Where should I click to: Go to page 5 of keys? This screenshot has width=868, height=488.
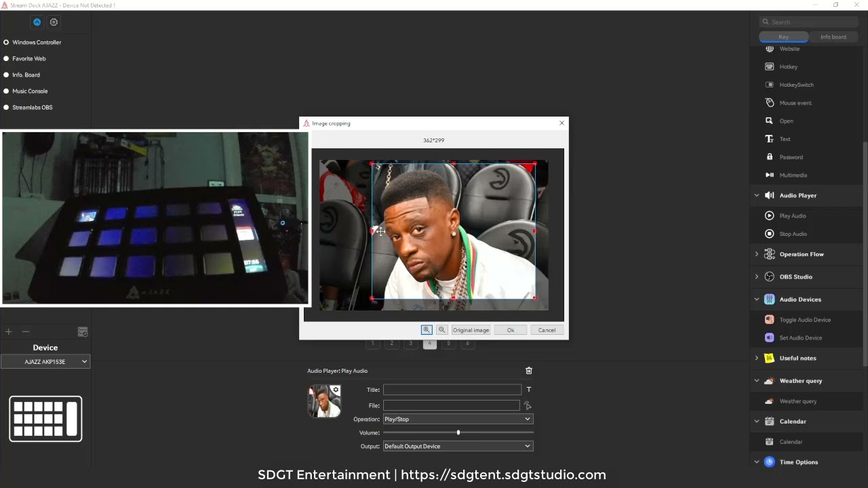(448, 344)
